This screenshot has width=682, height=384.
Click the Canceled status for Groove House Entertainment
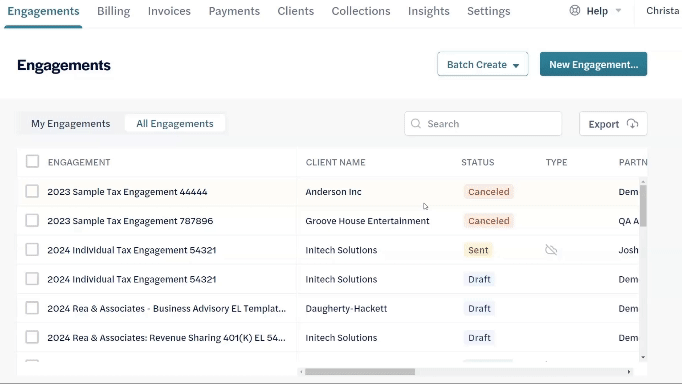488,221
